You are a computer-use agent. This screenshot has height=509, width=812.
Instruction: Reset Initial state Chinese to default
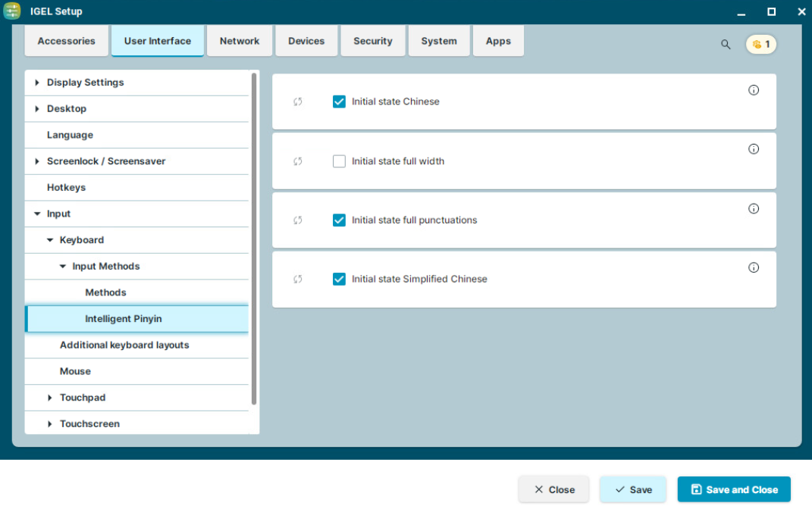click(x=298, y=101)
